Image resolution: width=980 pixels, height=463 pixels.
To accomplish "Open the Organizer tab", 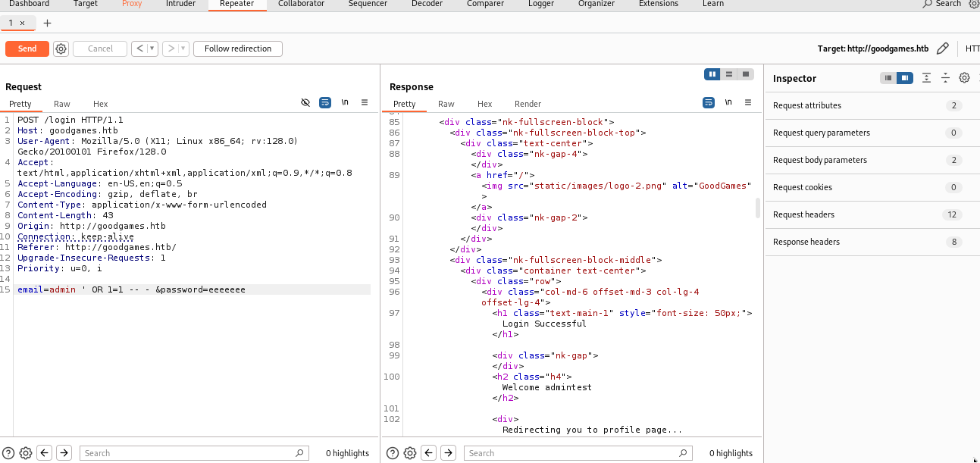I will pyautogui.click(x=596, y=4).
